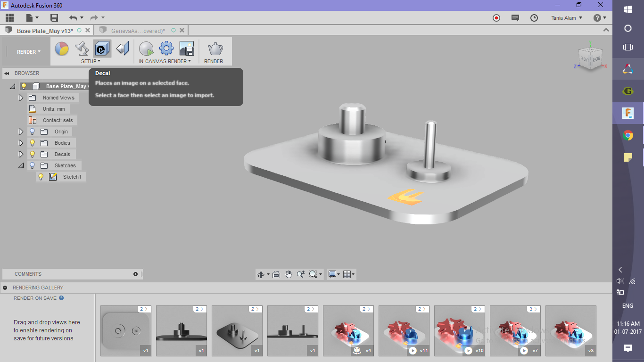The height and width of the screenshot is (362, 644).
Task: Open the v10 render thumbnail
Action: (x=460, y=331)
